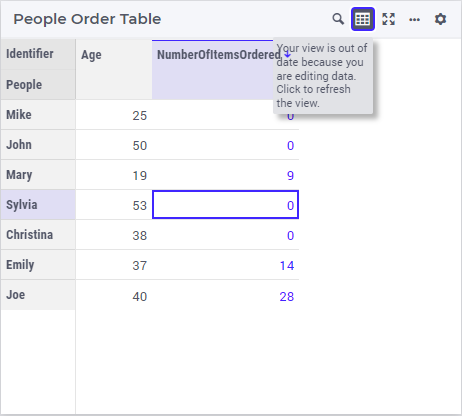
Task: Select the Sylvia row header
Action: [x=38, y=205]
